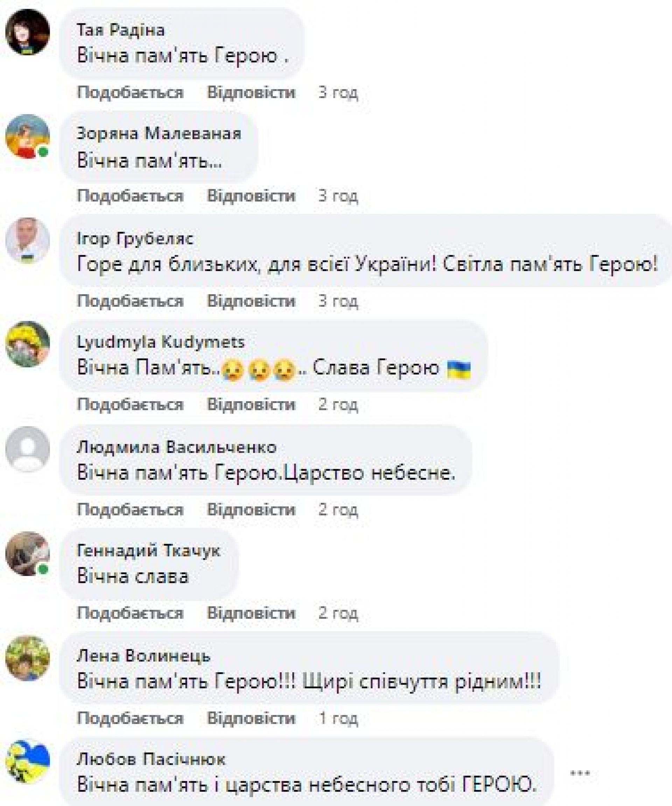Open Любов Пасічнюк's heart-flag avatar
Screen dimensions: 672x806
tap(28, 762)
